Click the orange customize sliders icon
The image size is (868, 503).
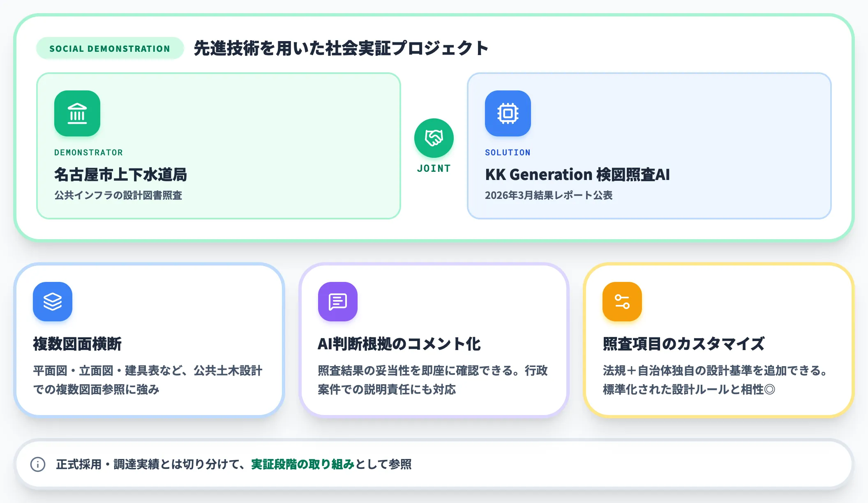pyautogui.click(x=622, y=302)
